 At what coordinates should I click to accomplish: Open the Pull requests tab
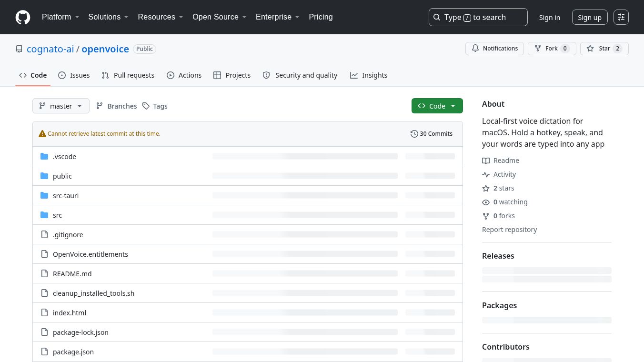[128, 75]
